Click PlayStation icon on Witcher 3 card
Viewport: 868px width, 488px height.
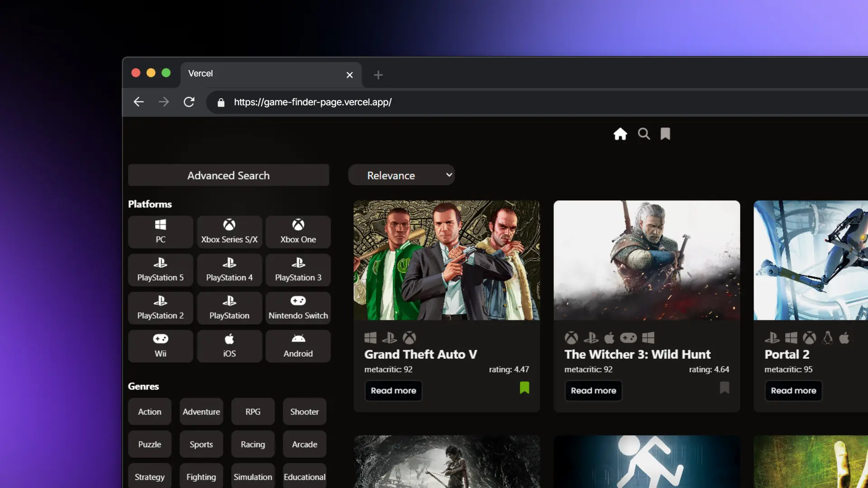tap(591, 338)
